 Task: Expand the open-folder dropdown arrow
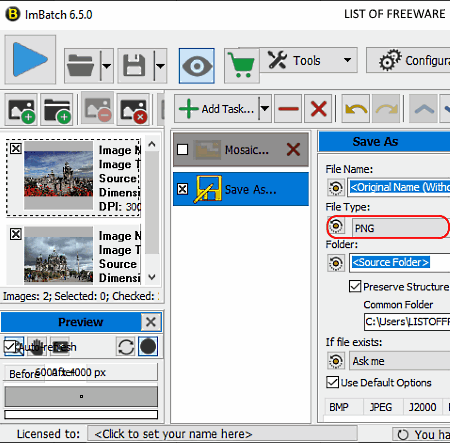click(107, 66)
